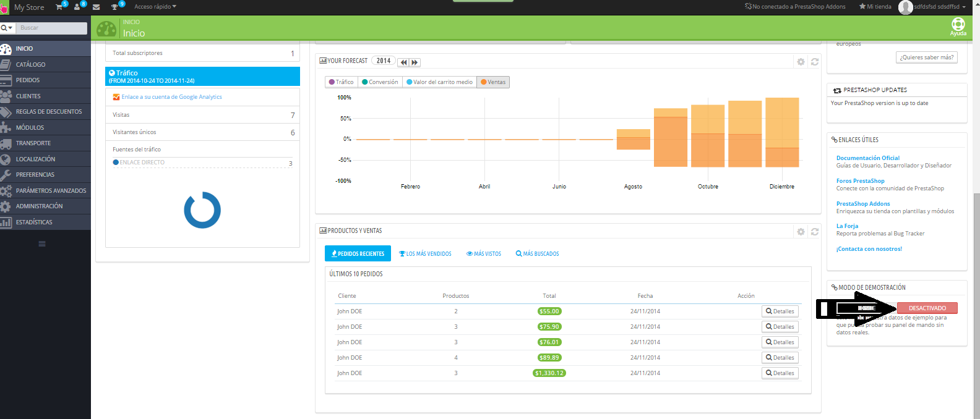
Task: Open the shopping cart orders notification icon
Action: (59, 7)
